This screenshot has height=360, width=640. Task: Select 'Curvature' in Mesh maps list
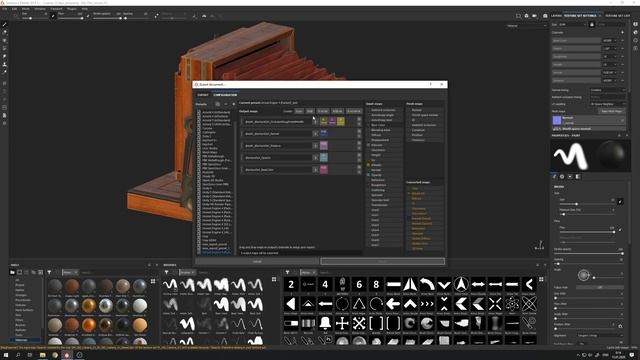pyautogui.click(x=418, y=130)
